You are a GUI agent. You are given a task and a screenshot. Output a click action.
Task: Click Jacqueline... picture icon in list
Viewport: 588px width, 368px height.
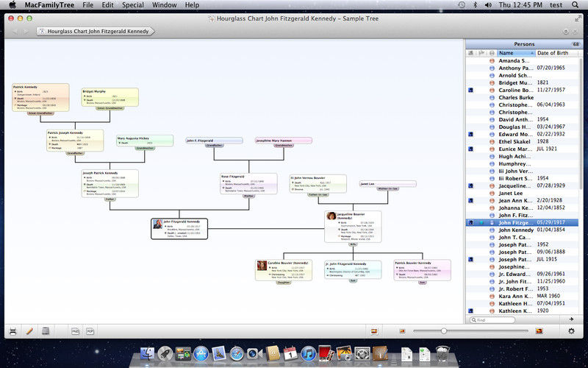coord(471,186)
